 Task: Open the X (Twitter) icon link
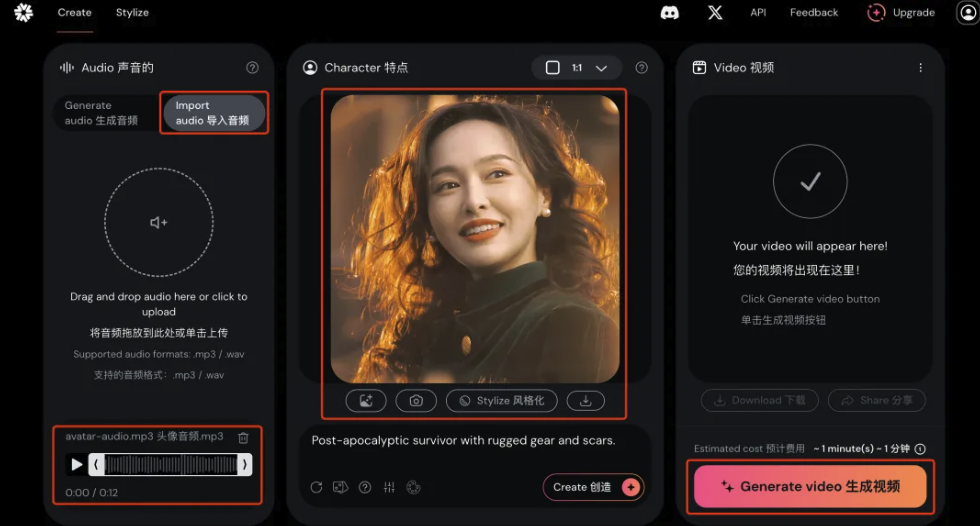[715, 12]
